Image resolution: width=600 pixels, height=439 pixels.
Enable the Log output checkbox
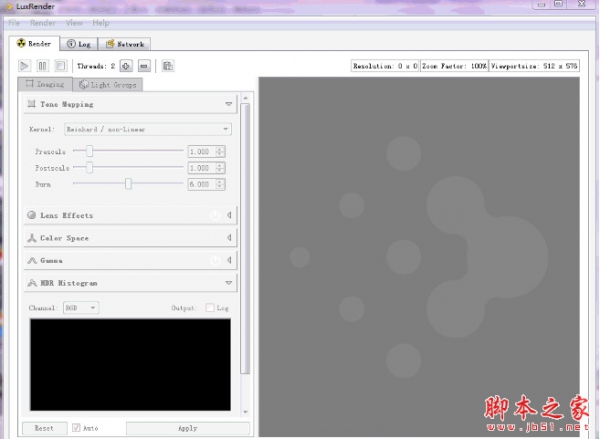coord(210,308)
